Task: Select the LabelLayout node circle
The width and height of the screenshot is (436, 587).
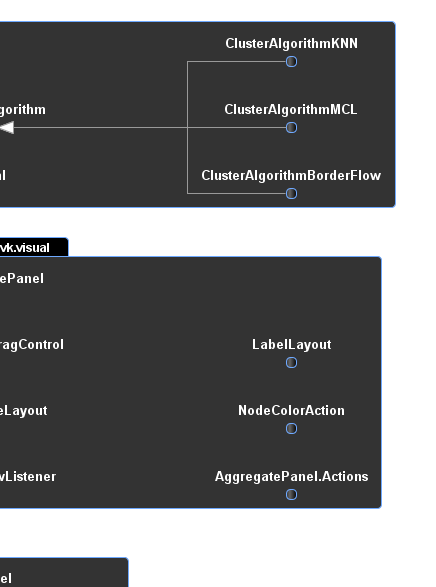Action: [292, 362]
